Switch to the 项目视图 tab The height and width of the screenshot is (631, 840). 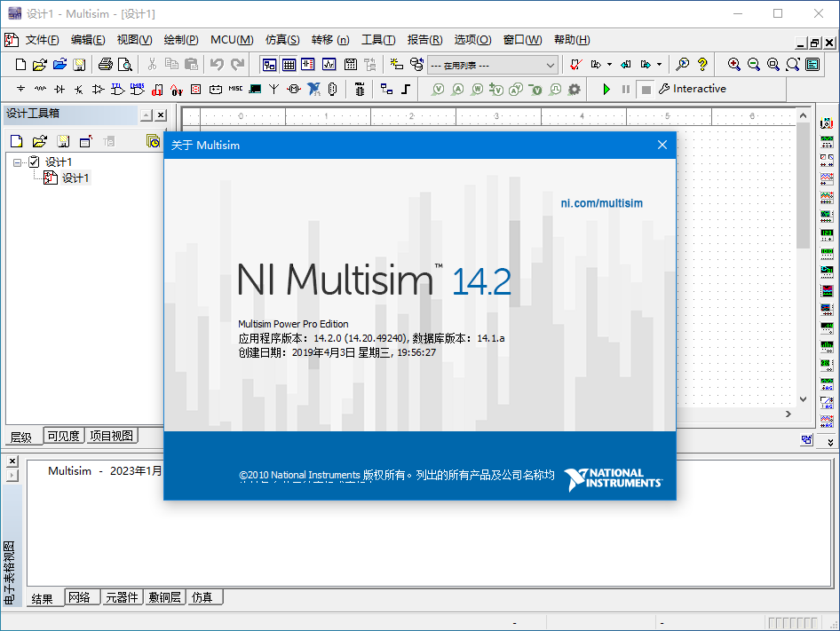pyautogui.click(x=111, y=436)
